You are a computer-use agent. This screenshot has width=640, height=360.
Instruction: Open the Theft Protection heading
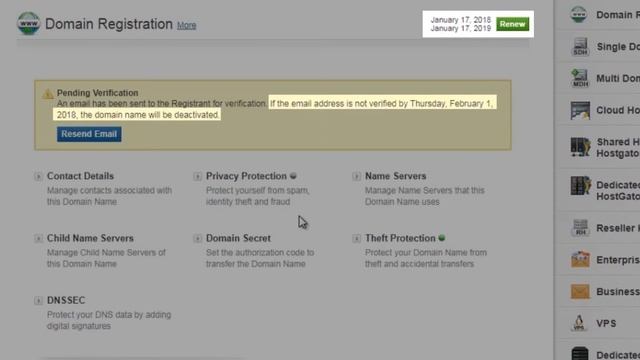[x=400, y=238]
